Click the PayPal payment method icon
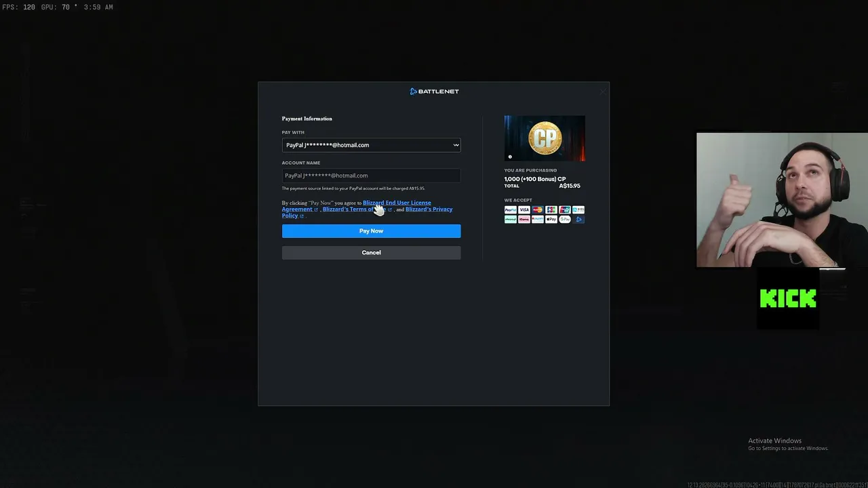The height and width of the screenshot is (488, 868). (x=510, y=210)
